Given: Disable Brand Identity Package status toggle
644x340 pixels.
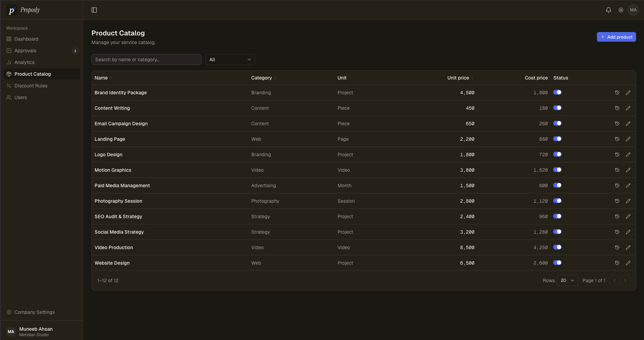Looking at the screenshot, I should [x=557, y=92].
